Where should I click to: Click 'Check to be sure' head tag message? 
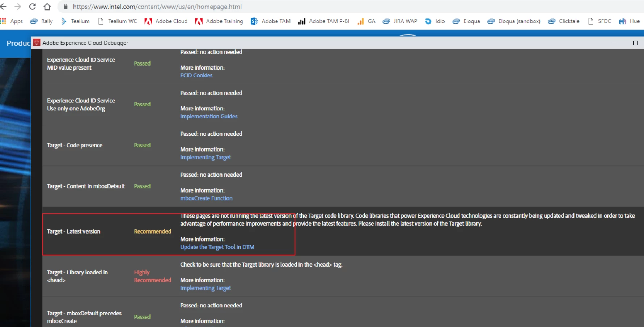tap(261, 264)
